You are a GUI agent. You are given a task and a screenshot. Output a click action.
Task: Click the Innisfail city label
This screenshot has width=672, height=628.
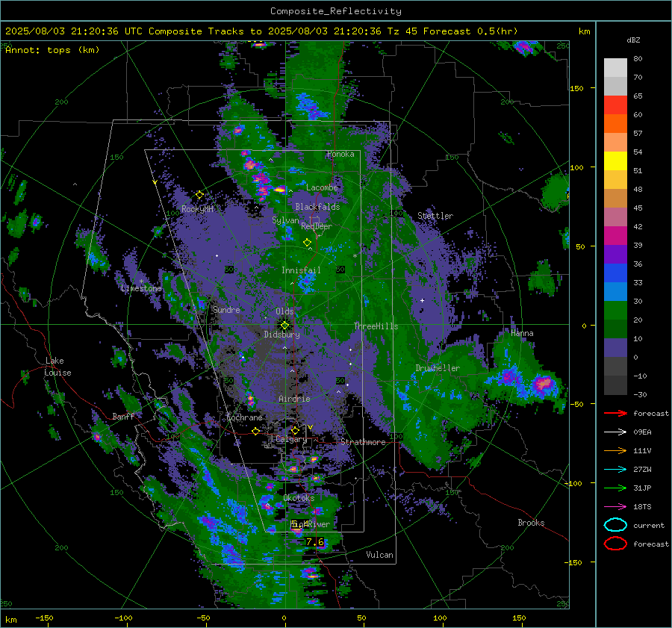(x=301, y=270)
